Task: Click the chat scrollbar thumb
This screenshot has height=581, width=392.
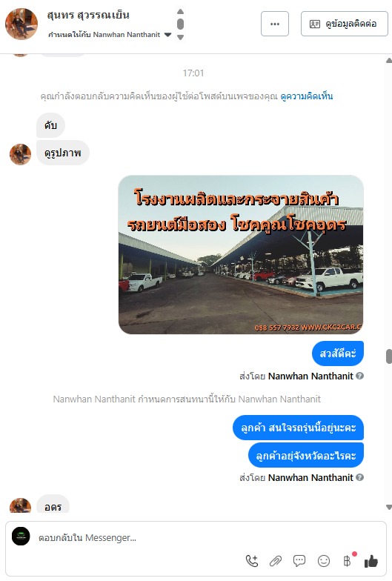Action: 388,356
